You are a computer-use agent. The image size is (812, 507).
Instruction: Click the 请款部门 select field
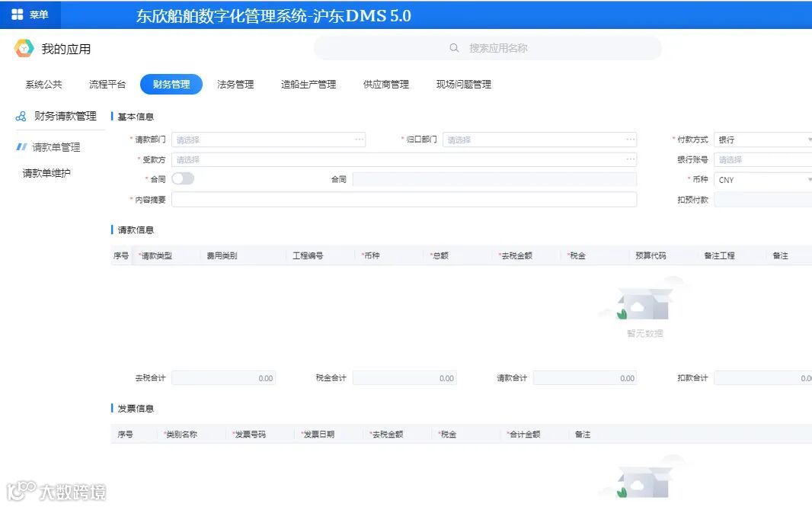[x=268, y=140]
